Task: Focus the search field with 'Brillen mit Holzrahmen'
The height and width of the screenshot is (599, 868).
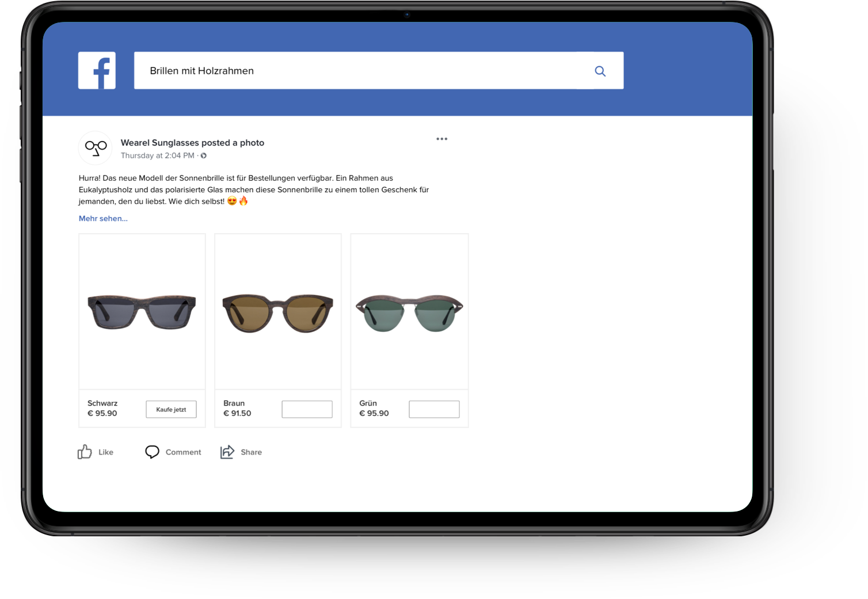Action: click(379, 71)
